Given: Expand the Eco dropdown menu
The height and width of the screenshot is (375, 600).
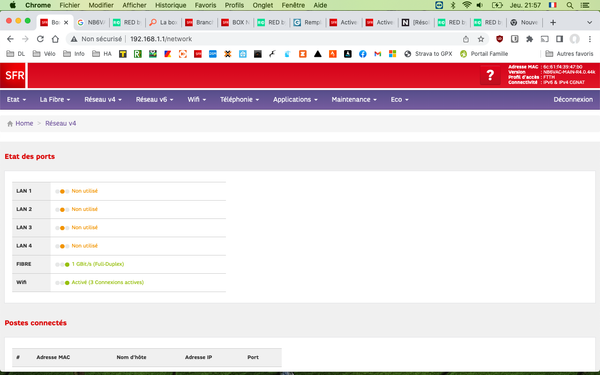Looking at the screenshot, I should click(x=399, y=99).
